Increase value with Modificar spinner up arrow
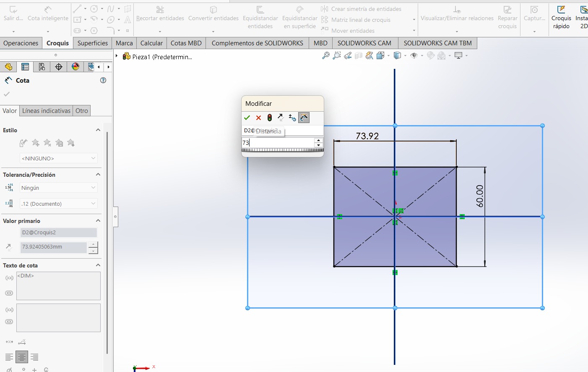Image resolution: width=588 pixels, height=372 pixels. coord(319,140)
